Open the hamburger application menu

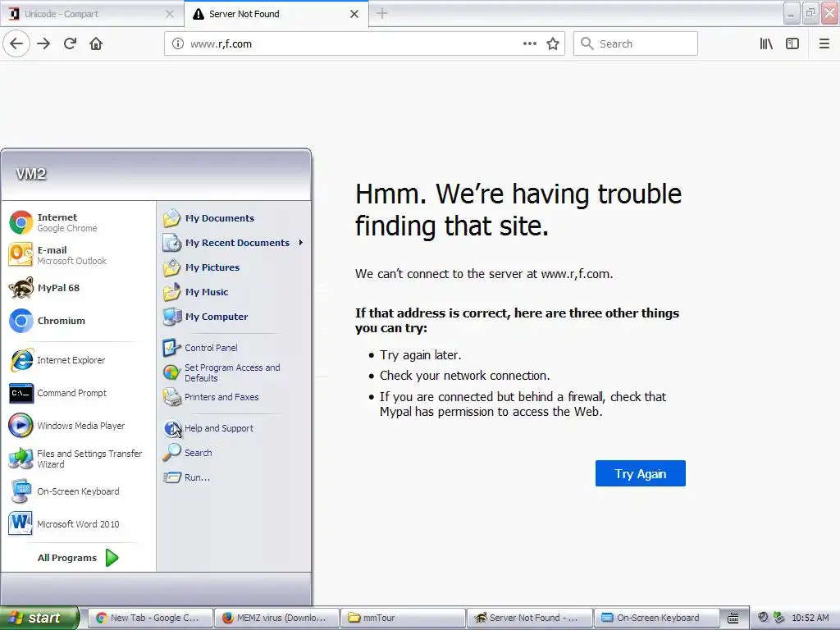coord(824,43)
